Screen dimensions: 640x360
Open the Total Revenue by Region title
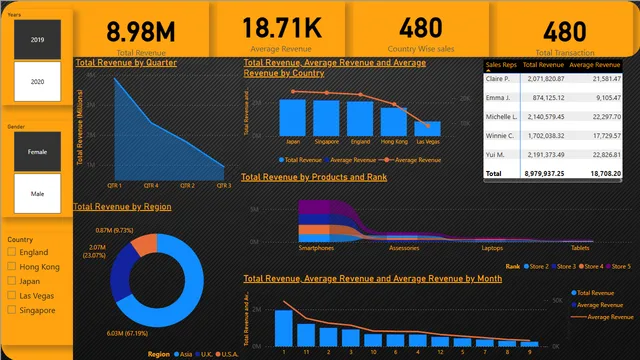pos(122,207)
